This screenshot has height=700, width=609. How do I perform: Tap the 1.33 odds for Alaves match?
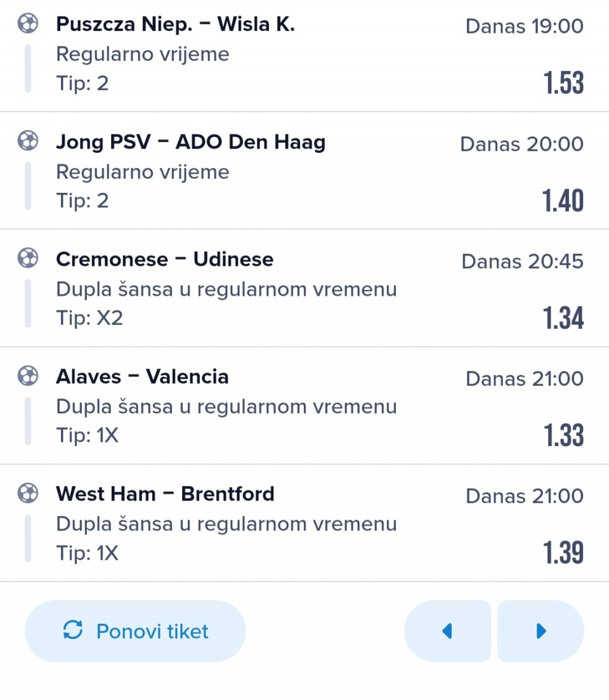[563, 435]
